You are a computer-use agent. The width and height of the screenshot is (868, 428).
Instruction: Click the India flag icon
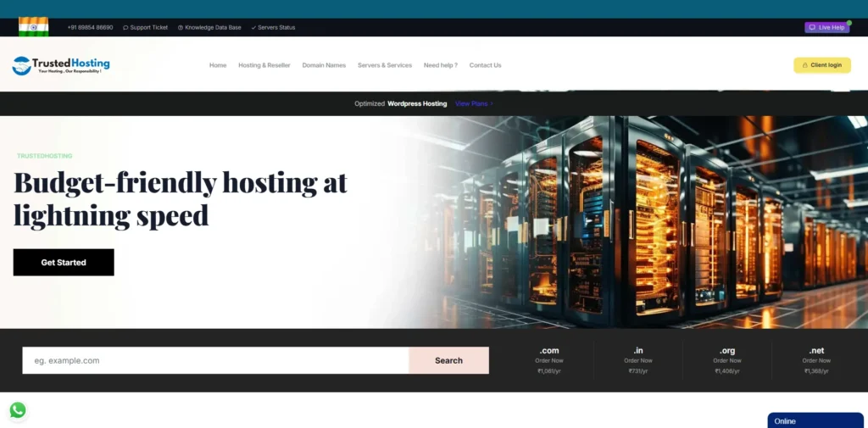[33, 27]
